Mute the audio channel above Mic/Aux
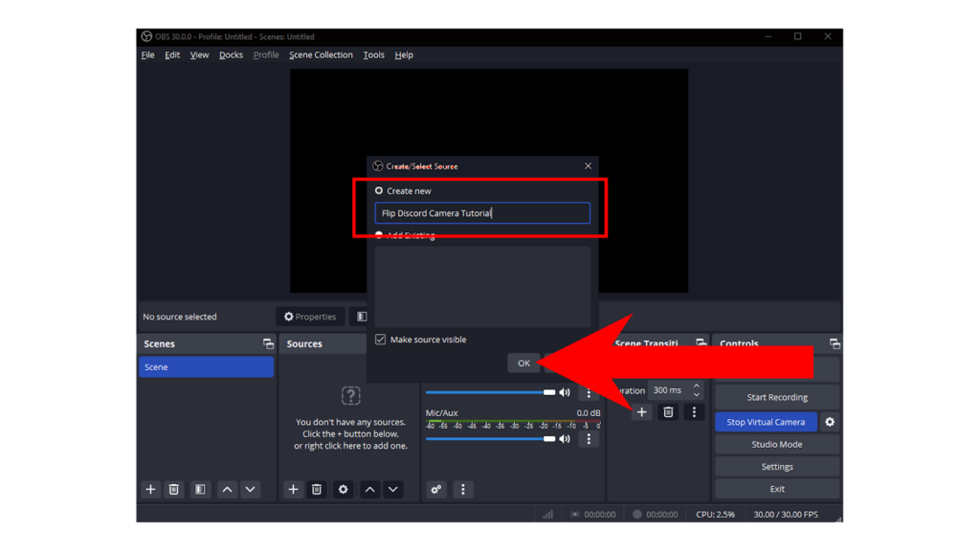The image size is (980, 551). pos(565,392)
